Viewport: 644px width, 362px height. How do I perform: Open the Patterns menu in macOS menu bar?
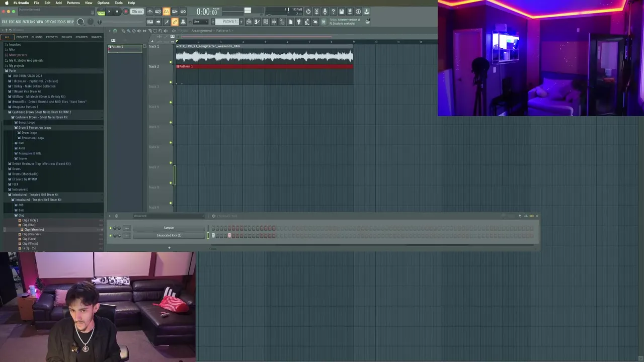73,3
